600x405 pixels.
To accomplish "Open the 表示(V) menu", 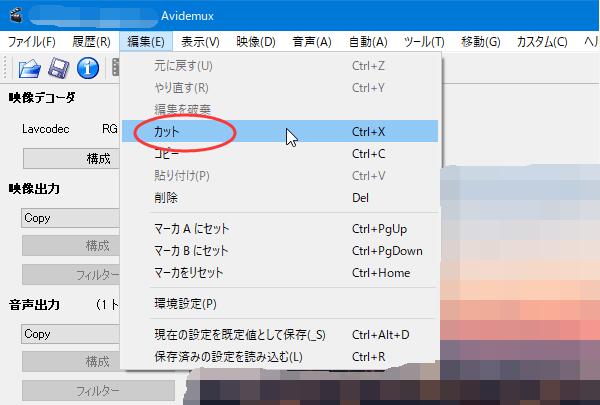I will (200, 41).
